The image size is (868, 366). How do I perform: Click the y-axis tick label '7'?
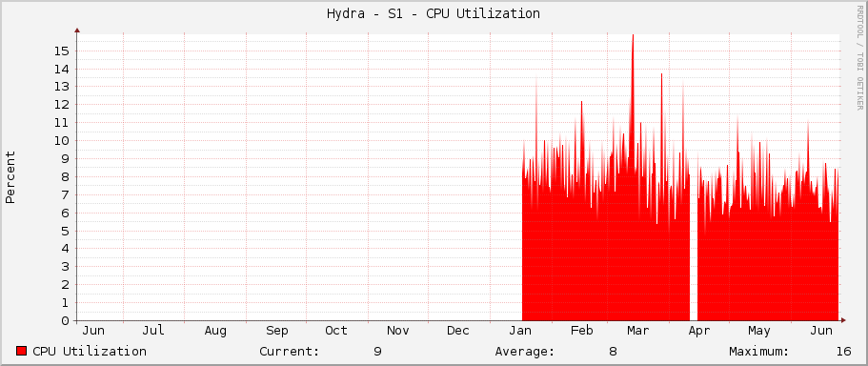[x=66, y=194]
